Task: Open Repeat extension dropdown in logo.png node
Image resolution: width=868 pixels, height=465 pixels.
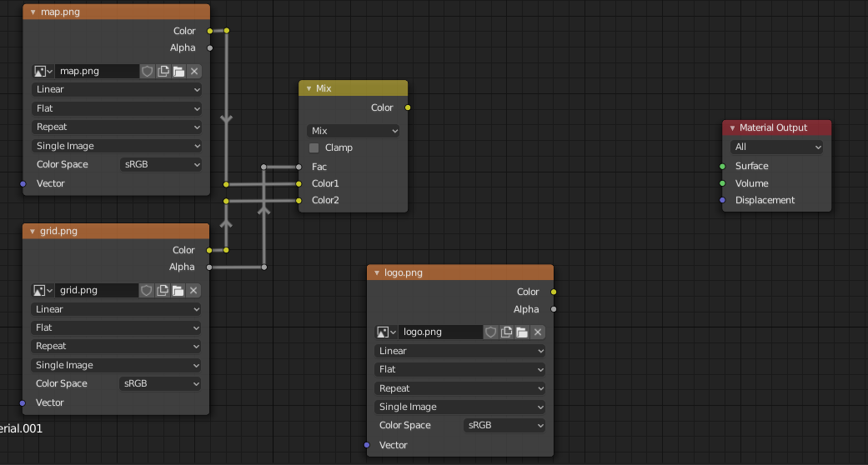Action: (460, 388)
